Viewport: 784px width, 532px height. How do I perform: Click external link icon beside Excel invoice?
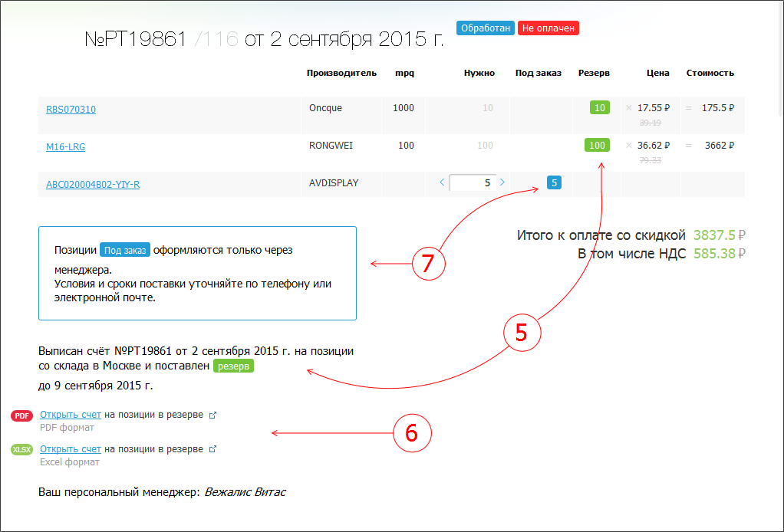point(213,449)
